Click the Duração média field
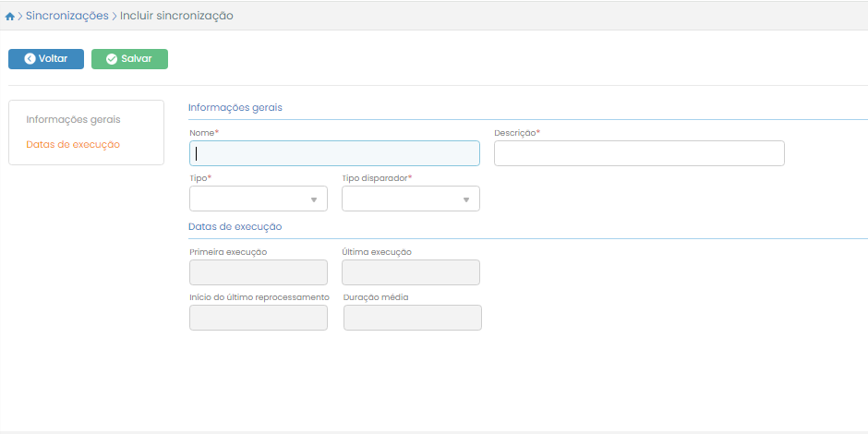Screen dimensions: 868x434 click(412, 318)
